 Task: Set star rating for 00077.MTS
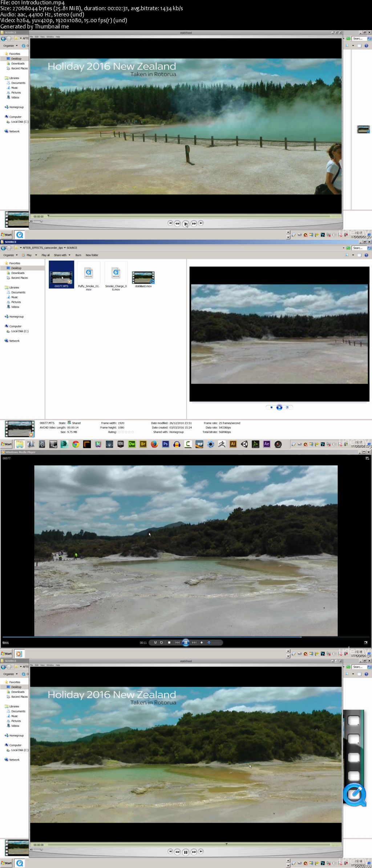point(126,432)
